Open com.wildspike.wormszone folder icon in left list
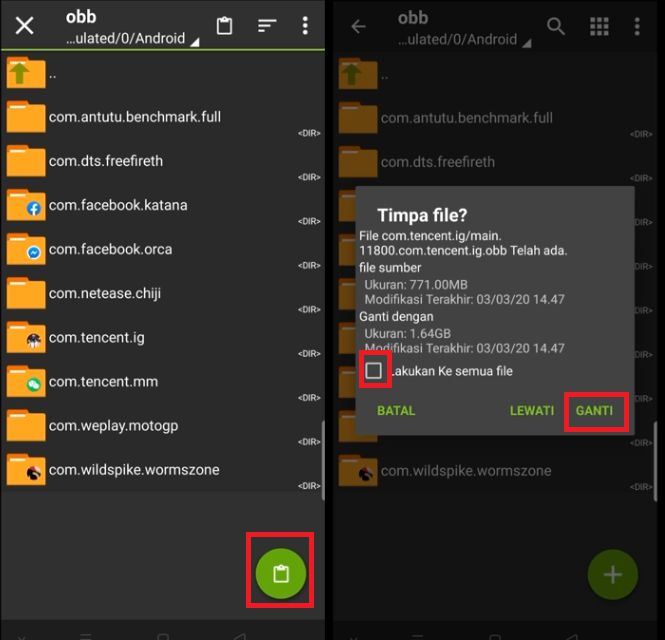Viewport: 665px width, 640px height. (x=26, y=470)
